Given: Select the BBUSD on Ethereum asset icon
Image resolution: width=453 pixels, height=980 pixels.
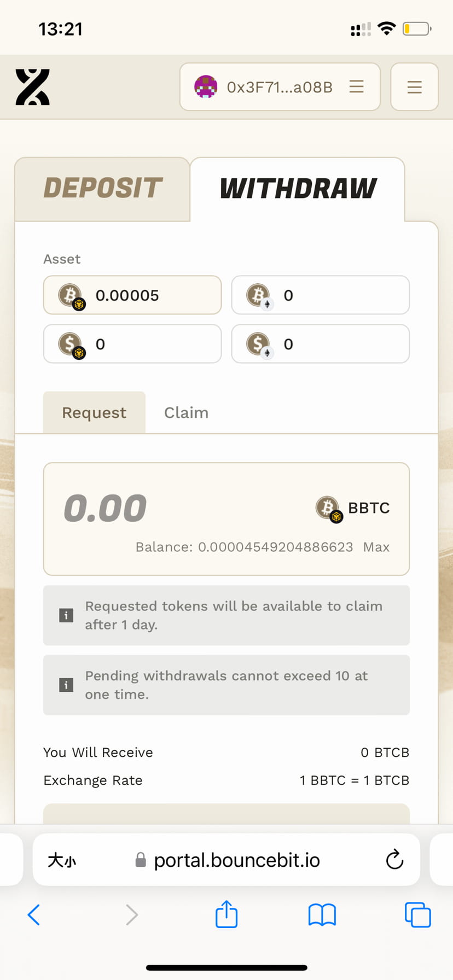Looking at the screenshot, I should 259,344.
